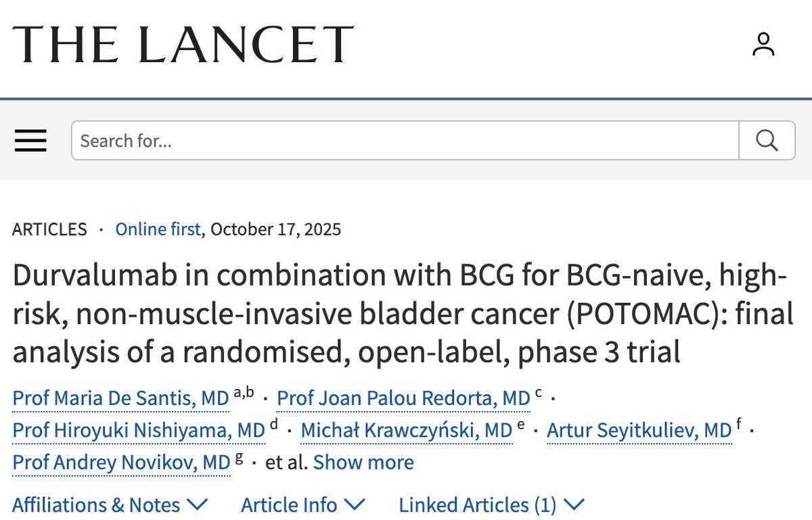Expand Linked Articles (1) section
Image resolution: width=812 pixels, height=520 pixels.
coord(491,505)
